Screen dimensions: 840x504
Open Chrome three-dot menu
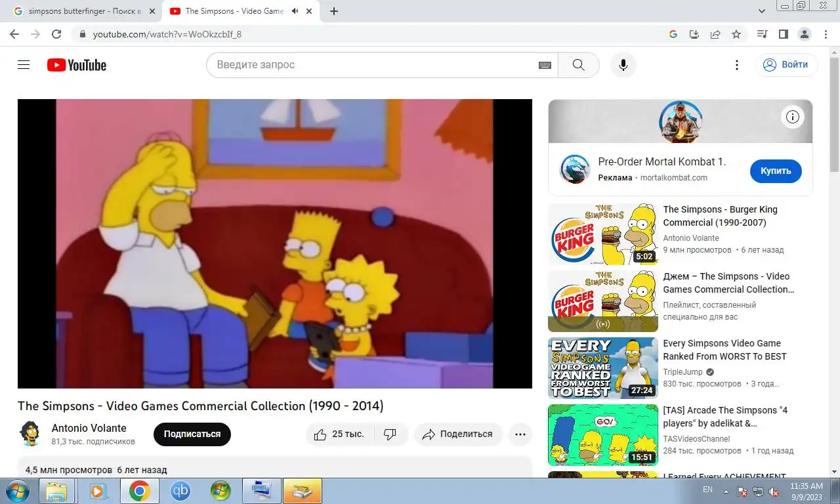(825, 34)
